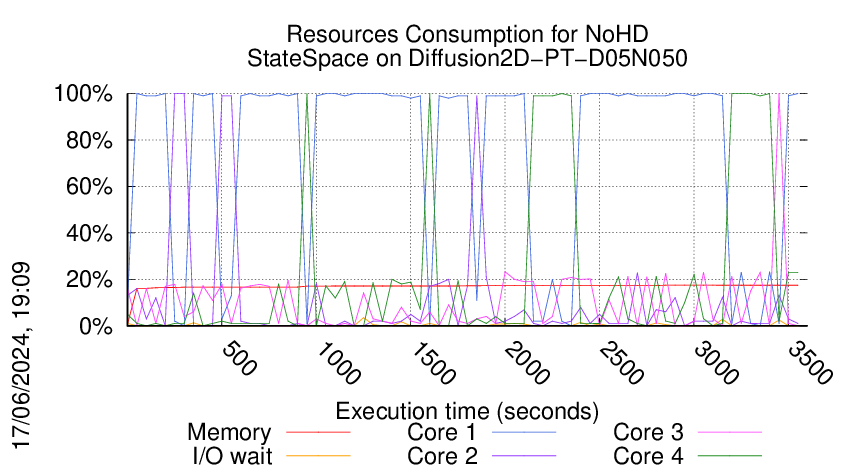Click the 'Memory' legend label

[229, 433]
